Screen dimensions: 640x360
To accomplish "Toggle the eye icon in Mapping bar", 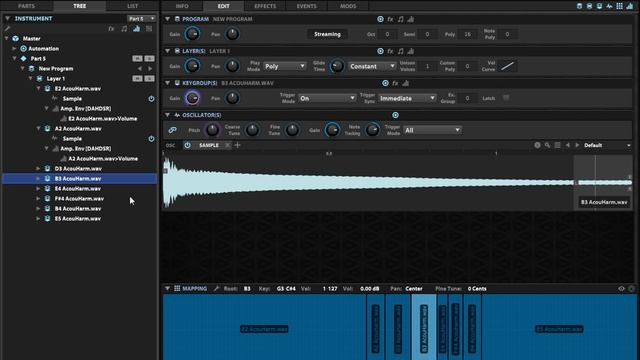I will coord(621,289).
